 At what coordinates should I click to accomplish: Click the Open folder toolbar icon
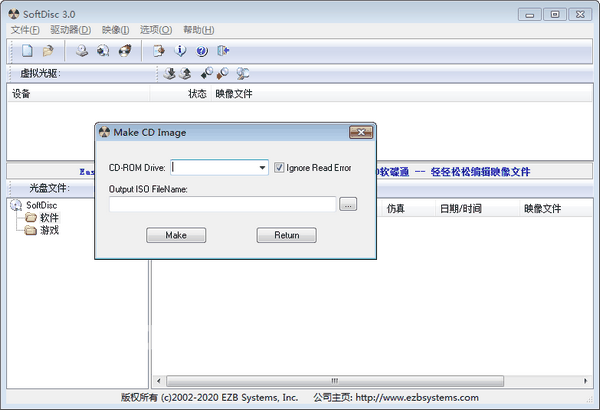click(48, 51)
